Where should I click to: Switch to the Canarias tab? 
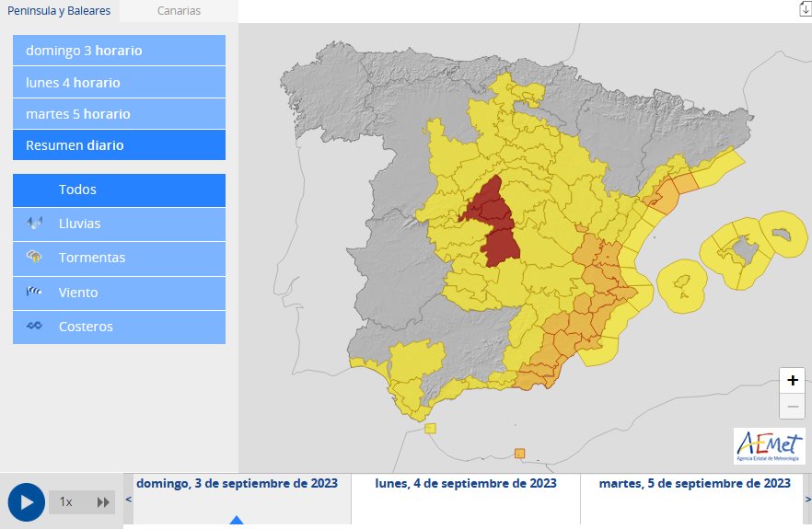pos(179,11)
